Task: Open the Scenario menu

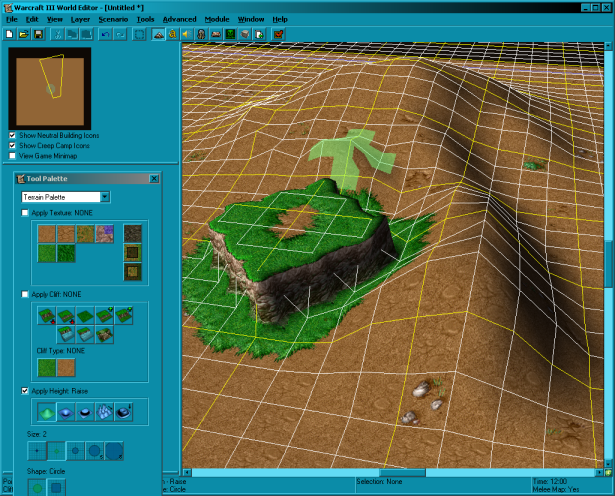Action: pos(113,19)
